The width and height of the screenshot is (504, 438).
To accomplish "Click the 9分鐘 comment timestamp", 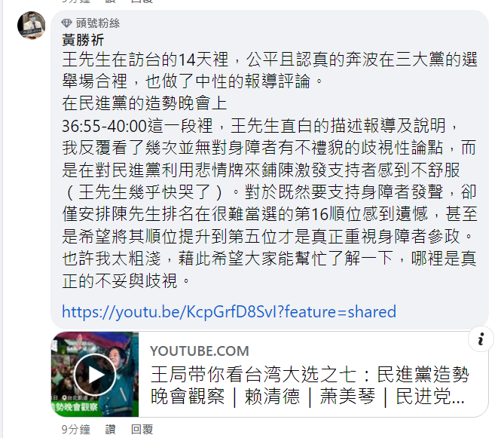I will [x=76, y=429].
